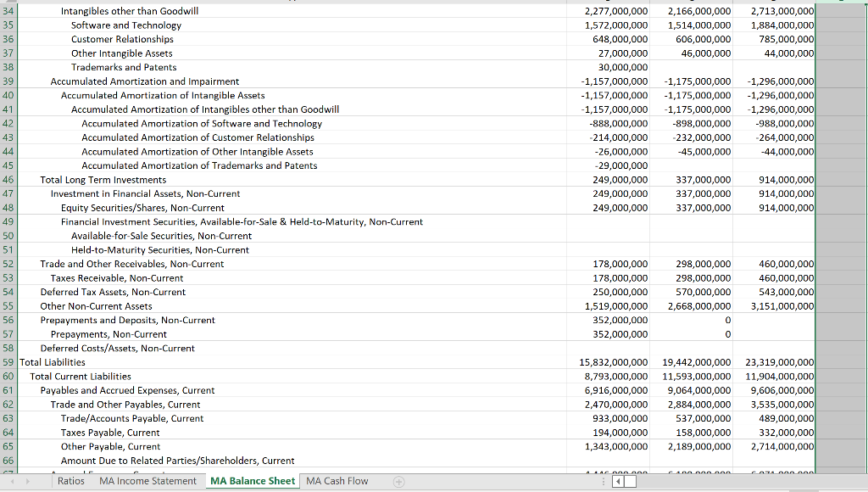Click the Total Long Term Investments cell
This screenshot has width=868, height=492.
tap(102, 180)
